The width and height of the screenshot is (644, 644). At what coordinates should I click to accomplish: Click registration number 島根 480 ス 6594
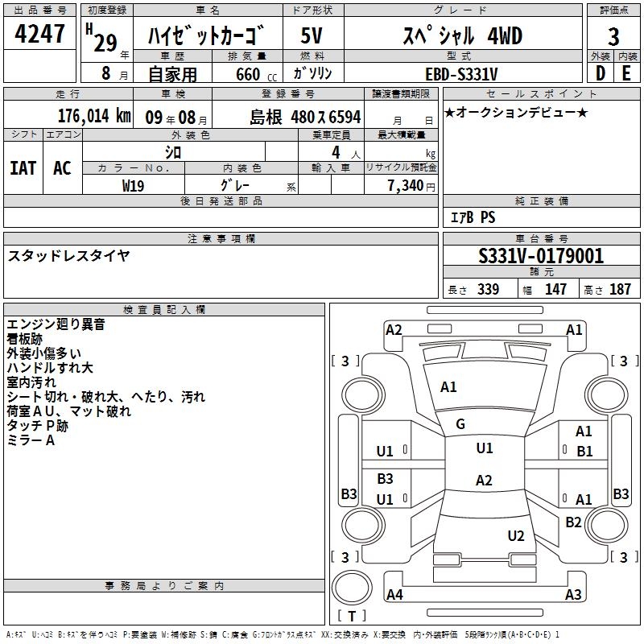(x=305, y=117)
